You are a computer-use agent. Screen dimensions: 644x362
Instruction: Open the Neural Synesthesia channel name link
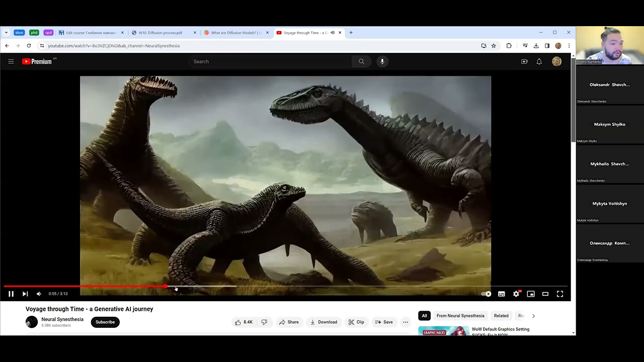point(62,319)
